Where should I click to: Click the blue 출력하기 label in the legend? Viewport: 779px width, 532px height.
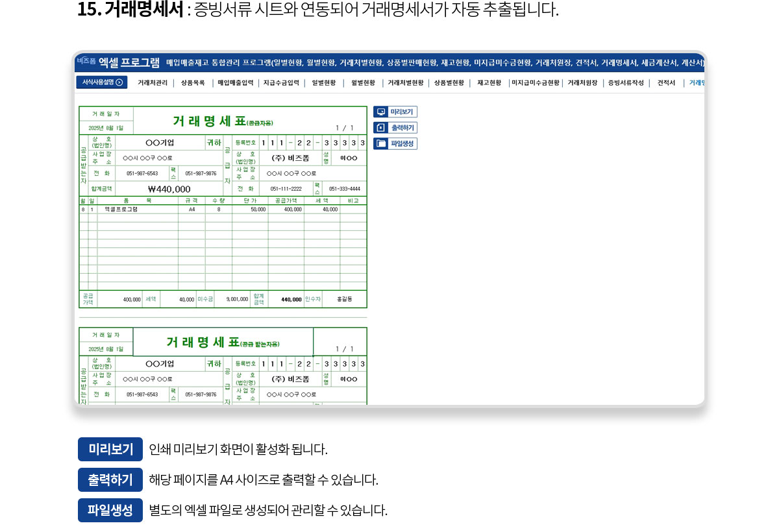point(110,479)
